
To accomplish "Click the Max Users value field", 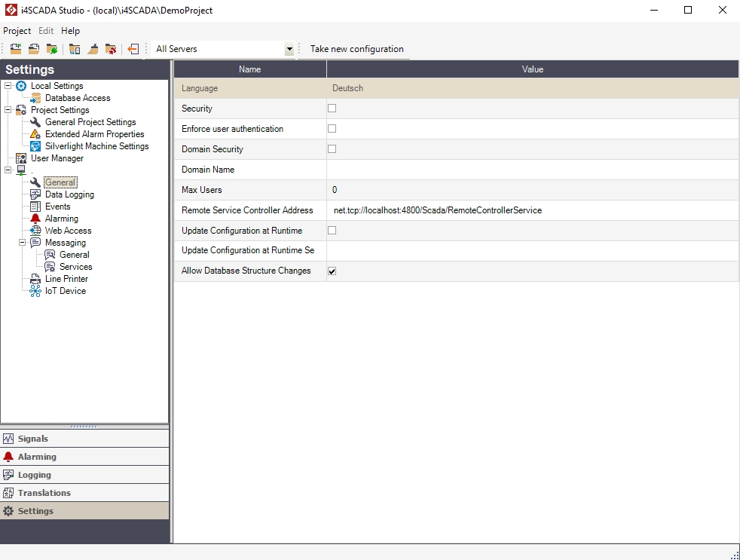I will [531, 190].
